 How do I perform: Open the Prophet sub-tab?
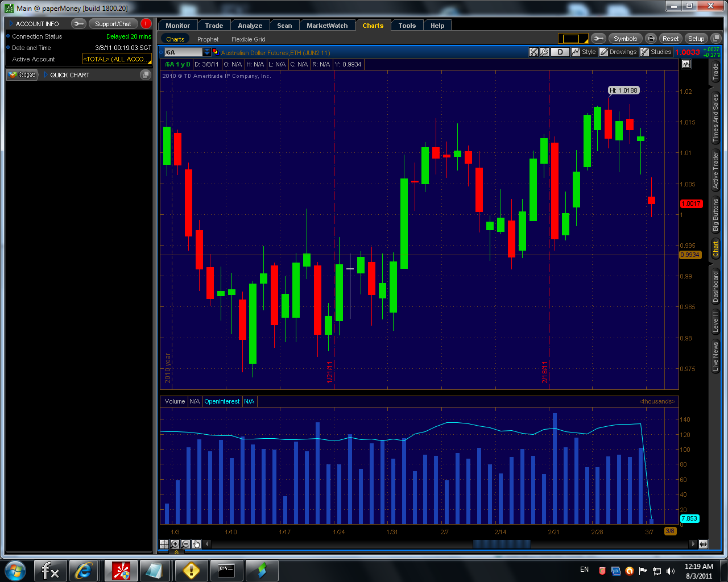[x=208, y=39]
